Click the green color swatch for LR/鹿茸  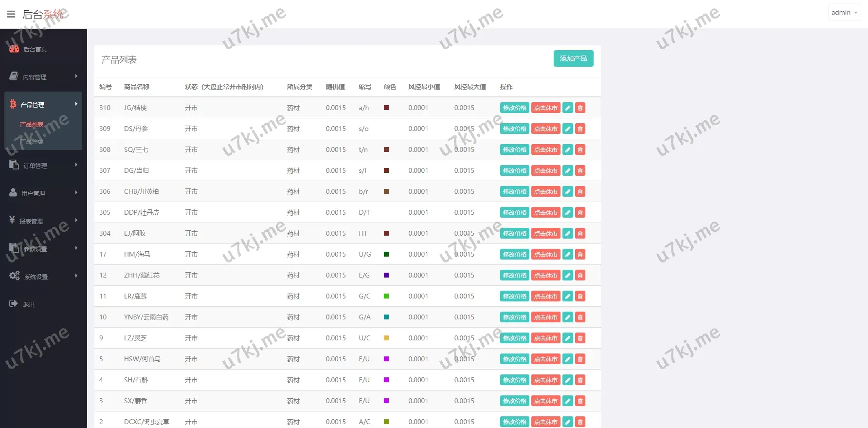(386, 296)
